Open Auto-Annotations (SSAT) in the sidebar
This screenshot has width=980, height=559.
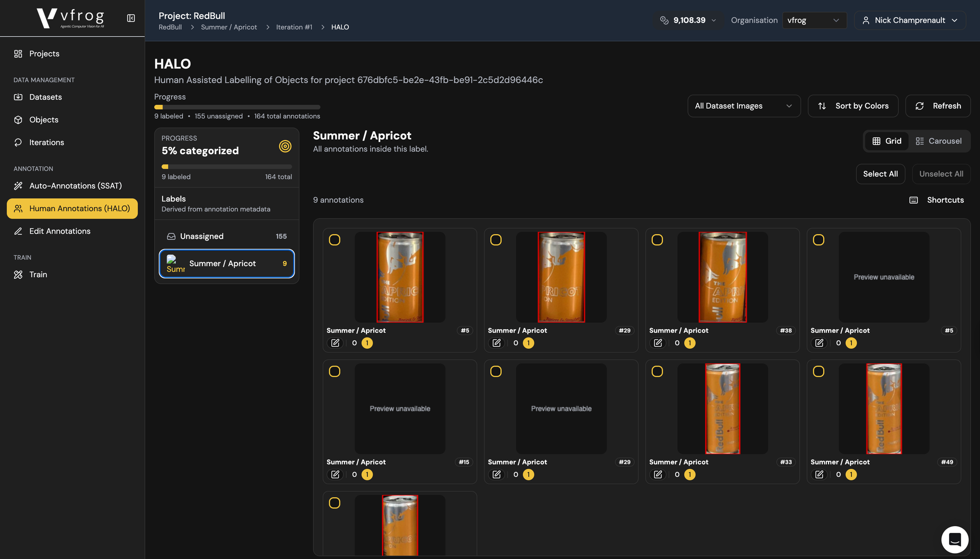point(75,186)
